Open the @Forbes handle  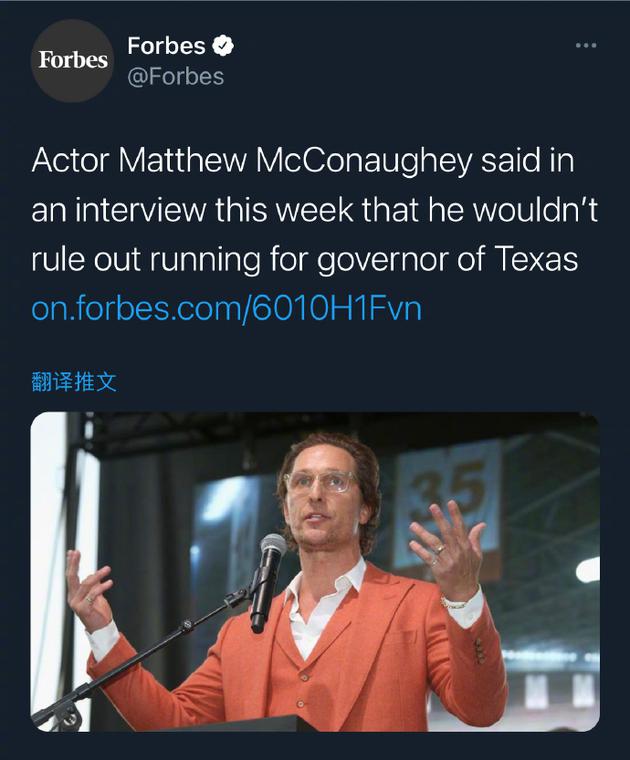pos(175,77)
